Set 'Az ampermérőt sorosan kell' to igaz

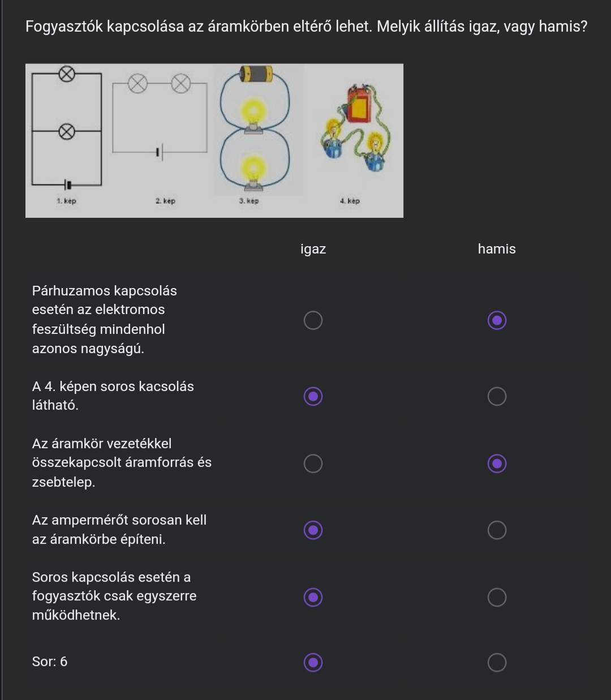(313, 530)
